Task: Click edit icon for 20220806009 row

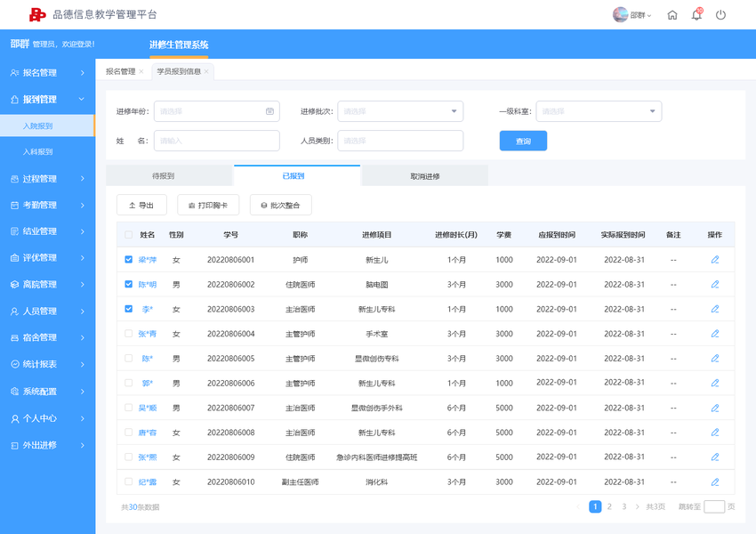Action: point(715,457)
